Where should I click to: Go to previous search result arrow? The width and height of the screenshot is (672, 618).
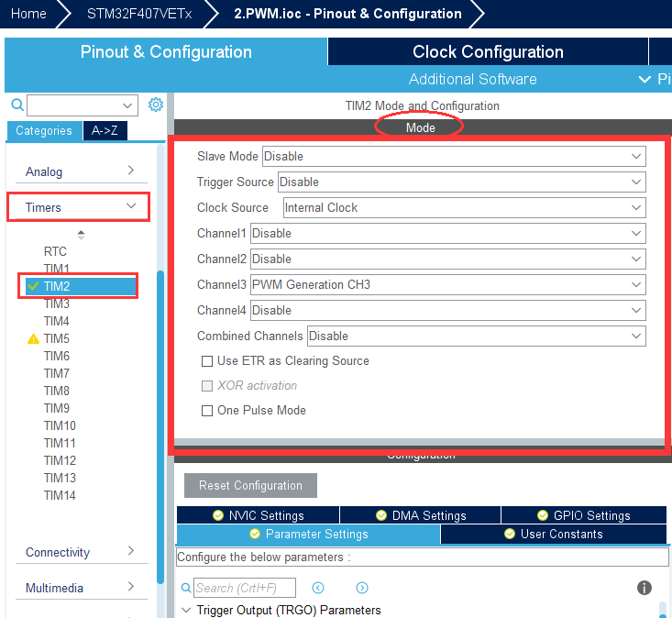318,588
